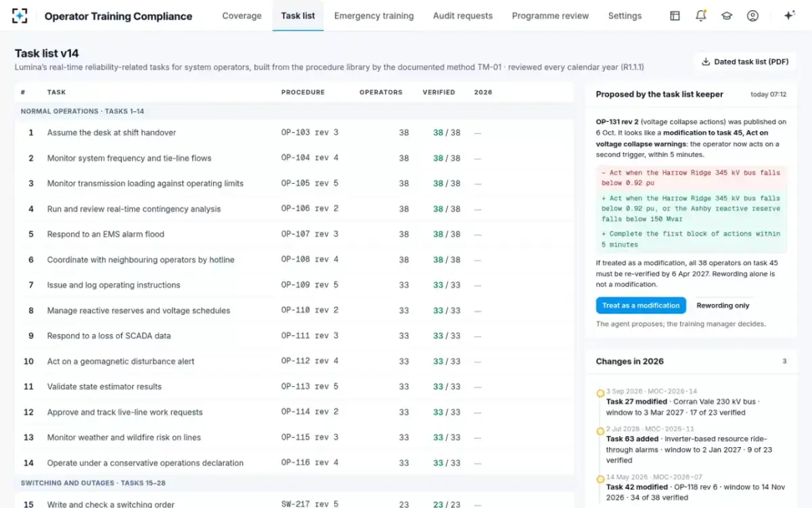Click the Operator Training Compliance logo icon
812x508 pixels.
coord(20,16)
